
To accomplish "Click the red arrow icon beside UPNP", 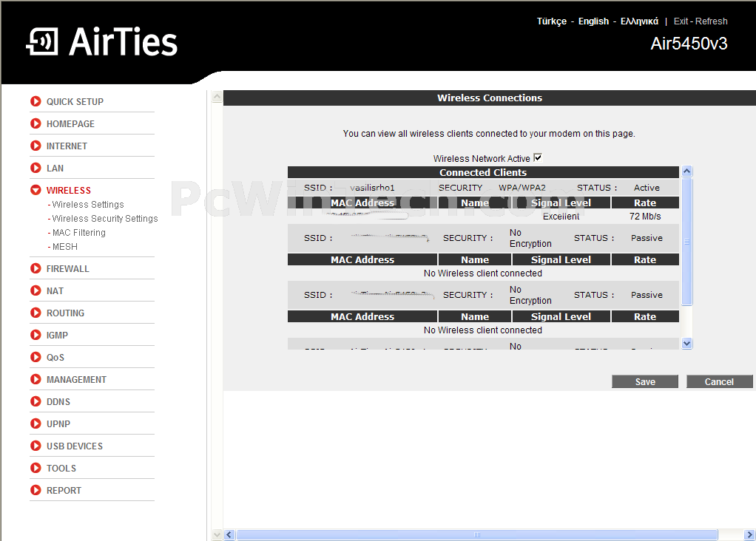I will [x=36, y=423].
